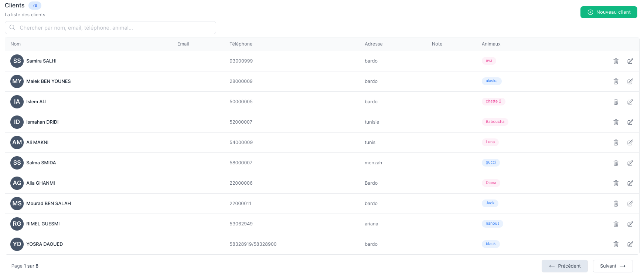This screenshot has width=644, height=275.
Task: Edit client Mourad BEN SALAH
Action: pyautogui.click(x=630, y=204)
